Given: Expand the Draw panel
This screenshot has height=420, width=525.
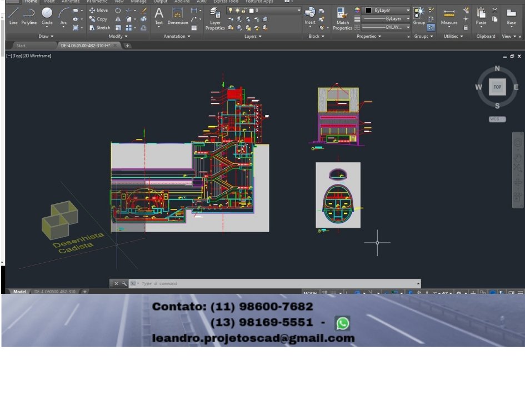Looking at the screenshot, I should [x=46, y=36].
